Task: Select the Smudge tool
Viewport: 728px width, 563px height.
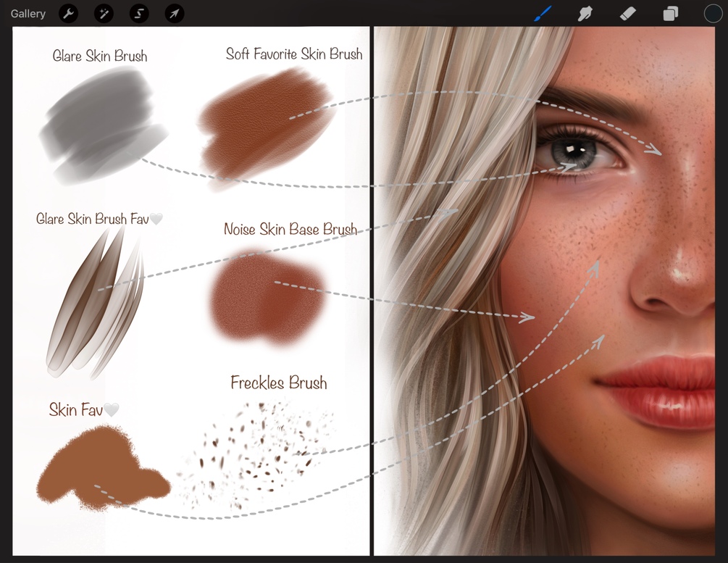Action: pos(585,14)
